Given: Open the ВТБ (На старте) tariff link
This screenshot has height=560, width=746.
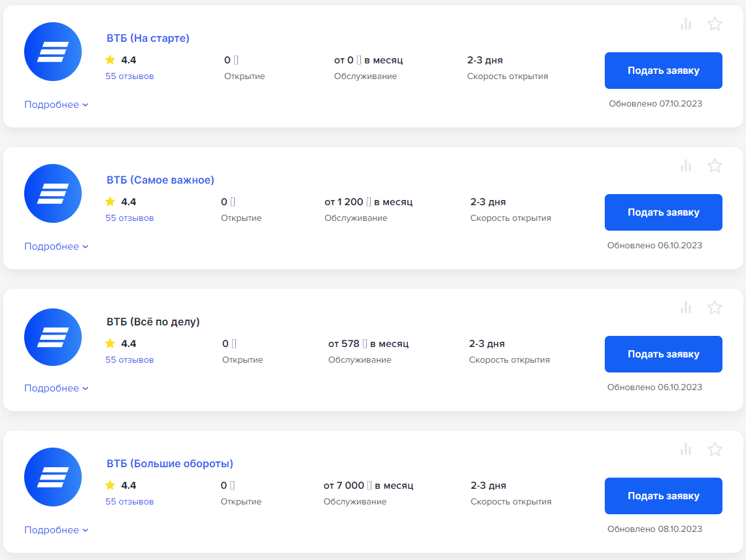Looking at the screenshot, I should [148, 38].
